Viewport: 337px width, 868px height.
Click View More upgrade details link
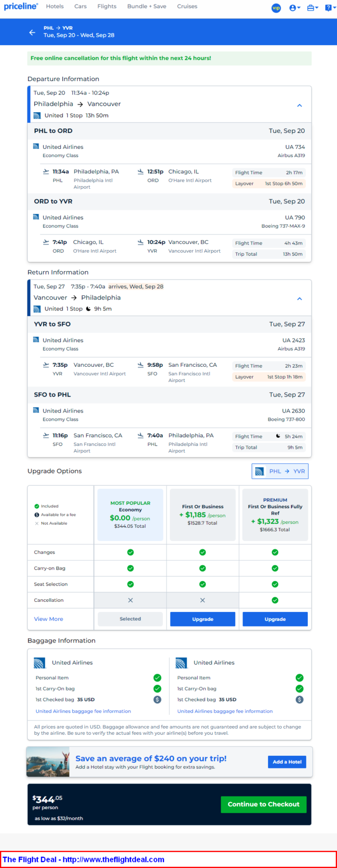(48, 619)
